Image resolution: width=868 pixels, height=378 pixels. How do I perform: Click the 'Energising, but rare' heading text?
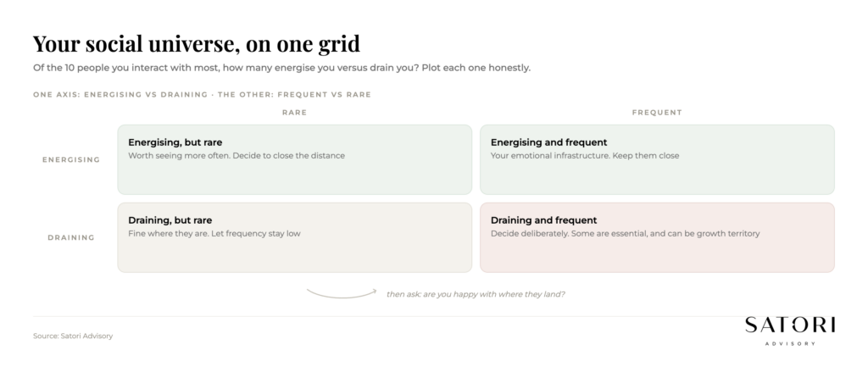point(175,142)
